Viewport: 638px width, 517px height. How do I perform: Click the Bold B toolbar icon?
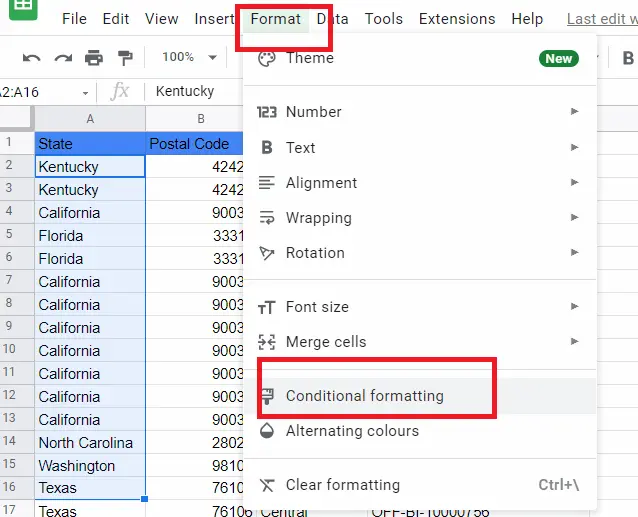[x=628, y=58]
